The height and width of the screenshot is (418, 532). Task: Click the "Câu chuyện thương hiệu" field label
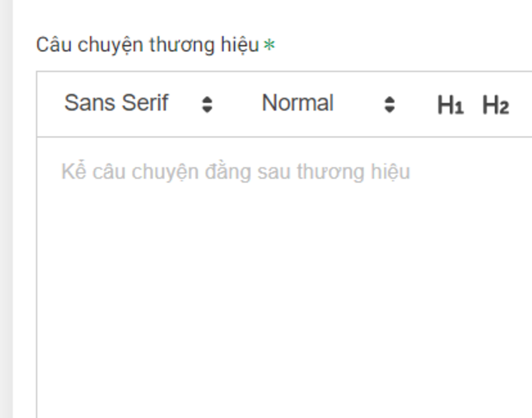(x=147, y=45)
